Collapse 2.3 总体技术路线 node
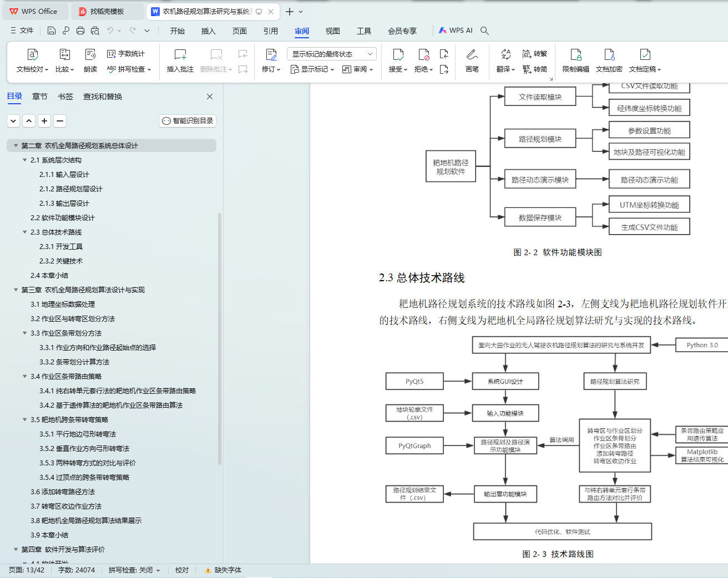 [24, 232]
